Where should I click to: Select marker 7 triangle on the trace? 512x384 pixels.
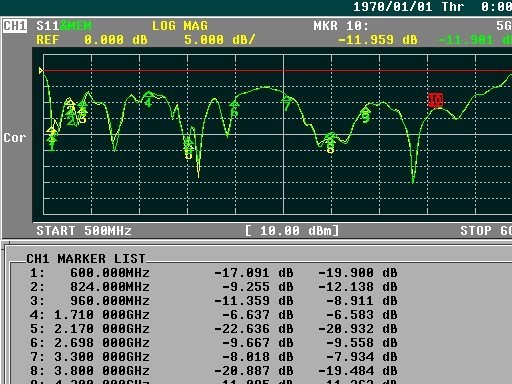pyautogui.click(x=287, y=102)
